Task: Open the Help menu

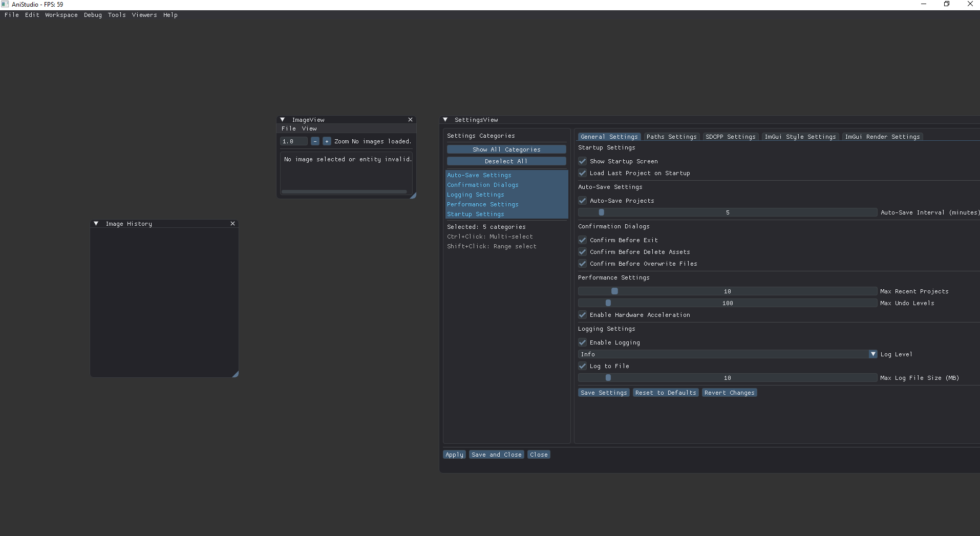Action: [x=171, y=15]
